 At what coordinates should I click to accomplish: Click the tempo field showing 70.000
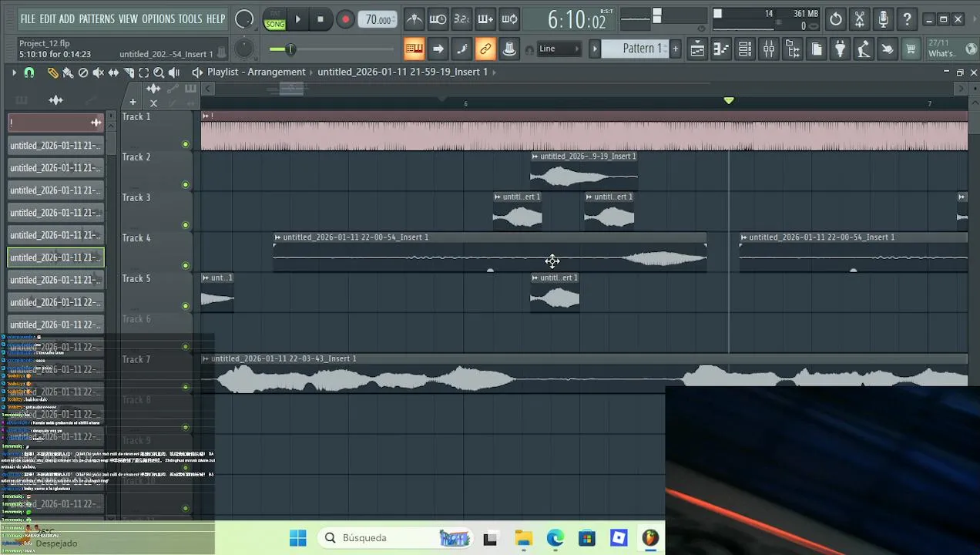(378, 19)
